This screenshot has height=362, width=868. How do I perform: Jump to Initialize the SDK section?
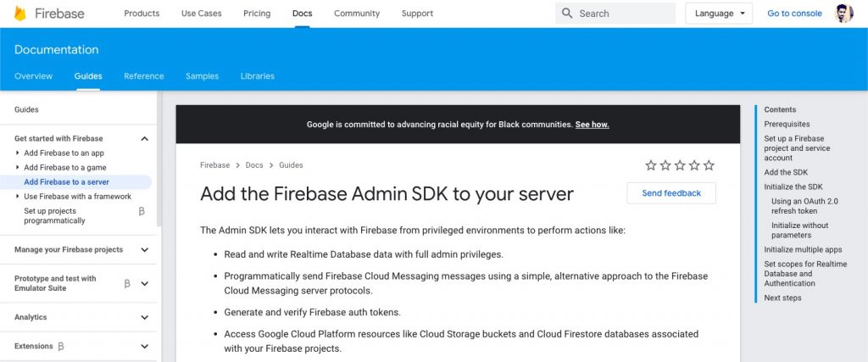coord(793,187)
